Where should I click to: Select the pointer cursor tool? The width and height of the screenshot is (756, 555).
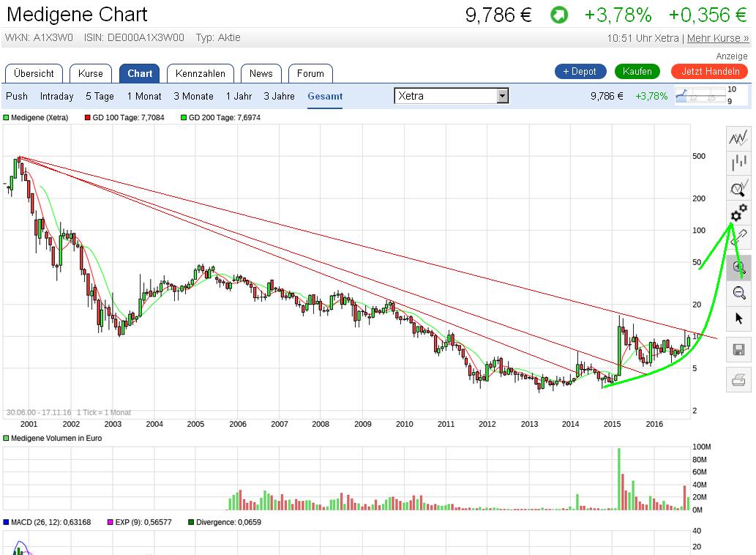(x=738, y=318)
